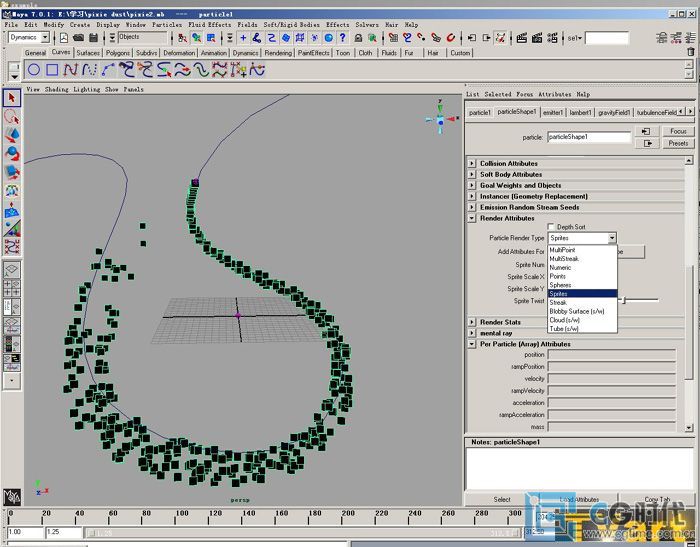Click the playback start time field 1.25
700x547 pixels.
[x=64, y=532]
